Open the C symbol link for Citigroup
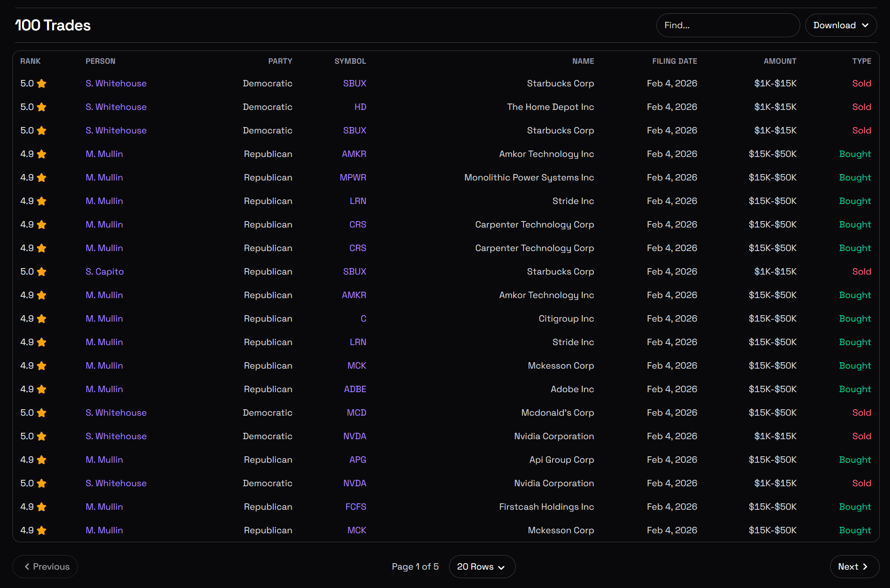The height and width of the screenshot is (588, 890). click(x=363, y=319)
